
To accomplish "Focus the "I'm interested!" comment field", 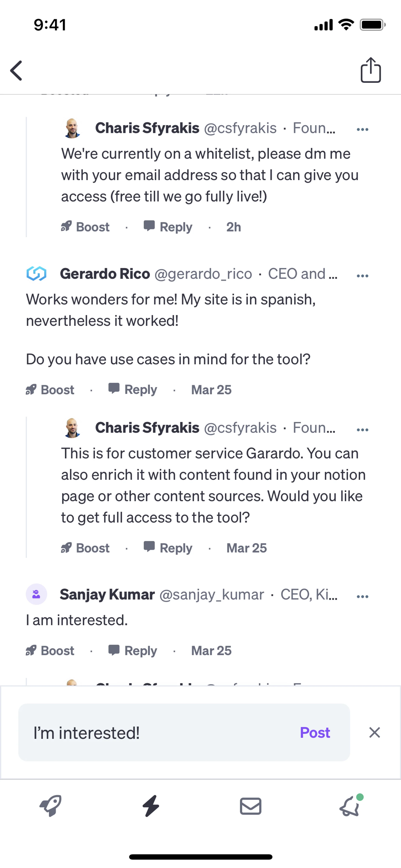I will 152,732.
